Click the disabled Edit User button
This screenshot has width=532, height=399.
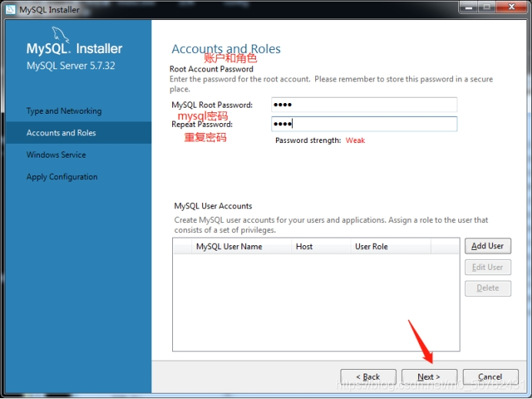487,268
